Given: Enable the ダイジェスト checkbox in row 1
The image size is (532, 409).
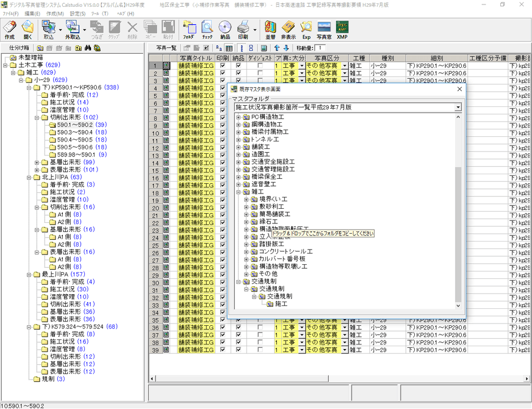Looking at the screenshot, I should click(x=260, y=66).
